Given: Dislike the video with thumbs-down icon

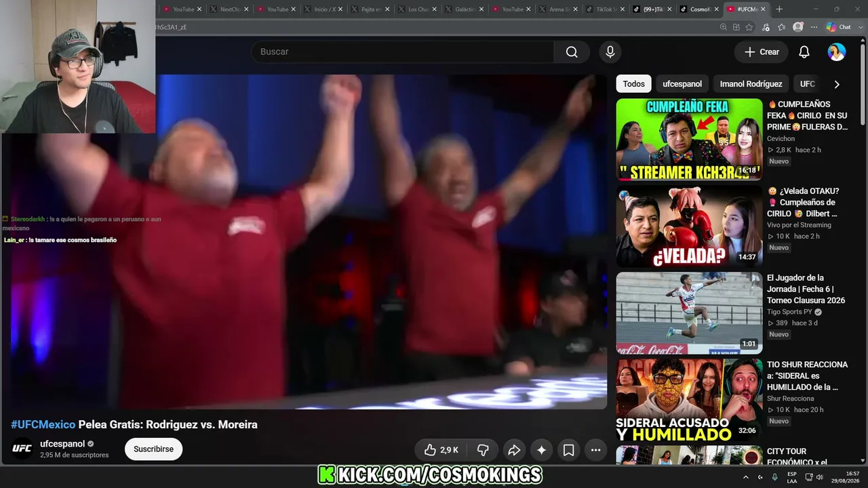Looking at the screenshot, I should tap(483, 450).
